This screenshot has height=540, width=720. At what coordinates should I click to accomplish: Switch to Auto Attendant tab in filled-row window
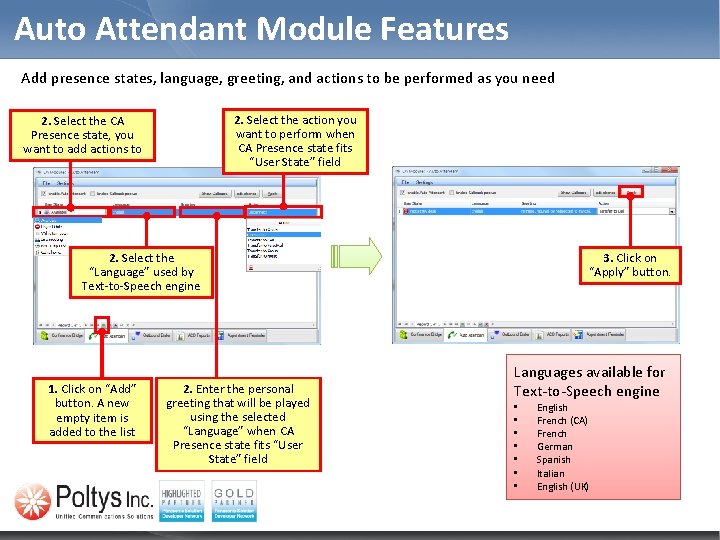point(466,335)
